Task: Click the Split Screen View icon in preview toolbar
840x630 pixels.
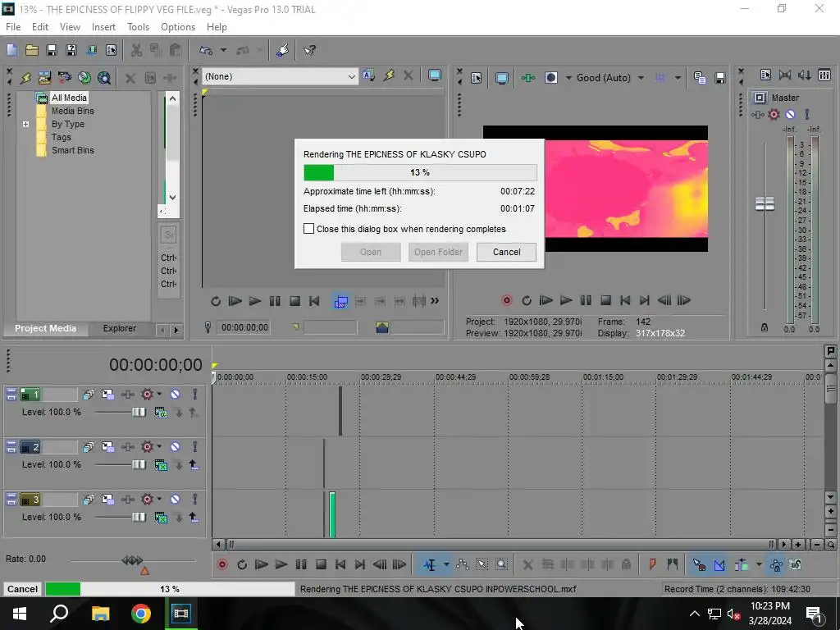Action: tap(551, 78)
